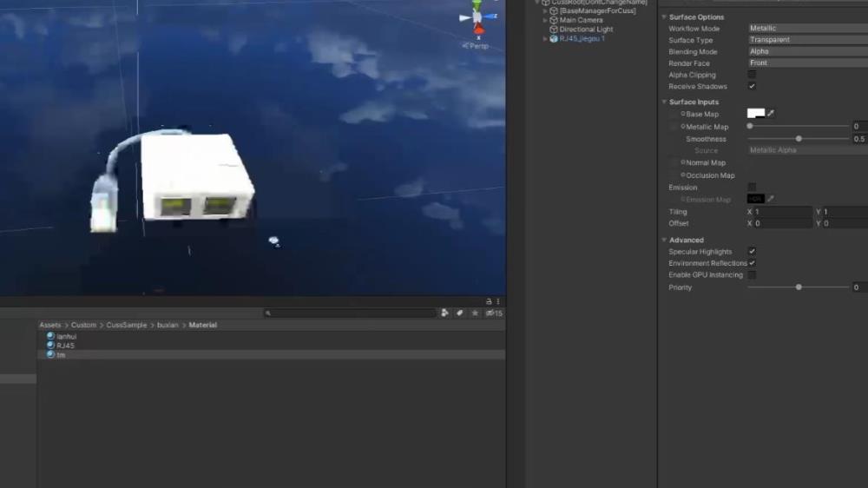Uncheck Environment Reflections
This screenshot has width=868, height=488.
coord(752,263)
